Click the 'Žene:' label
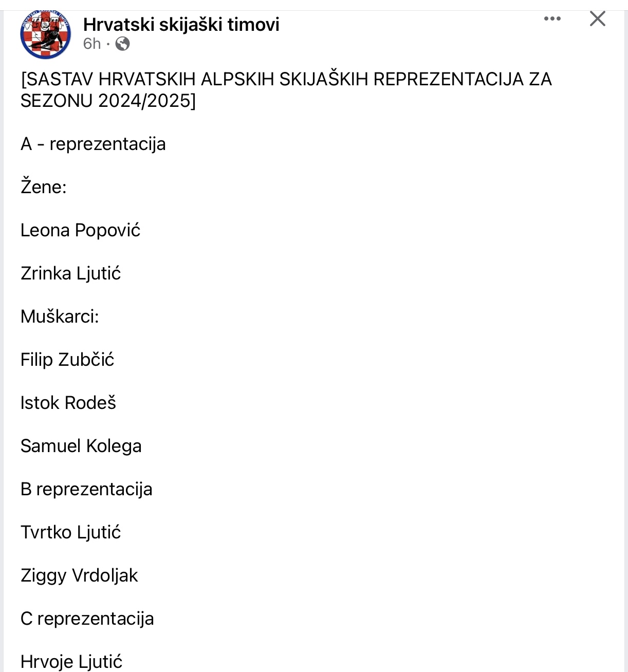 click(x=44, y=187)
